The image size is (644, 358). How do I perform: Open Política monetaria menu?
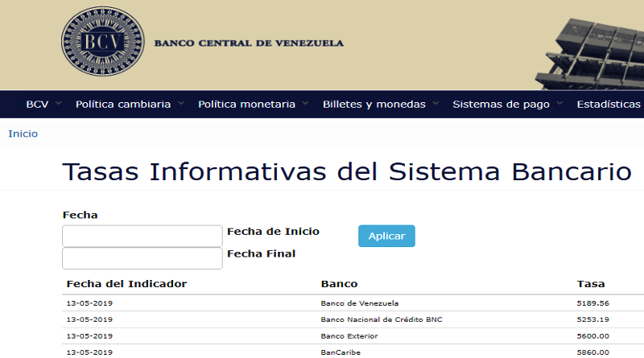(246, 105)
